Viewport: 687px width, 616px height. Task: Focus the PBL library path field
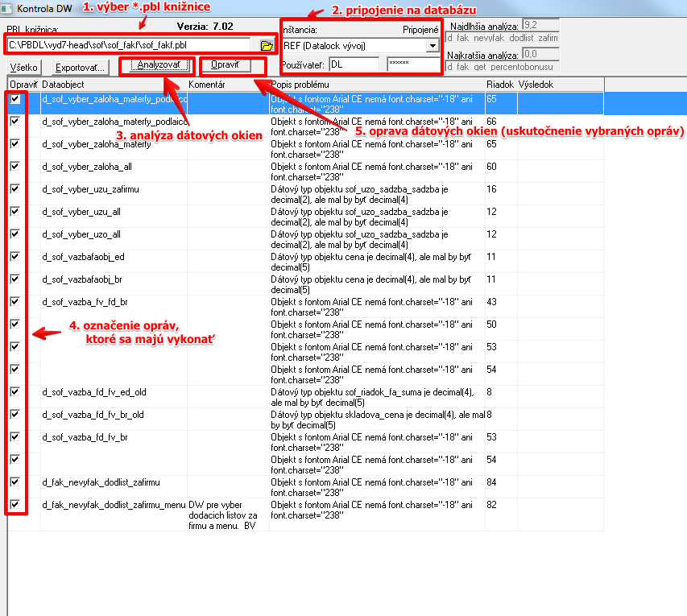point(129,45)
